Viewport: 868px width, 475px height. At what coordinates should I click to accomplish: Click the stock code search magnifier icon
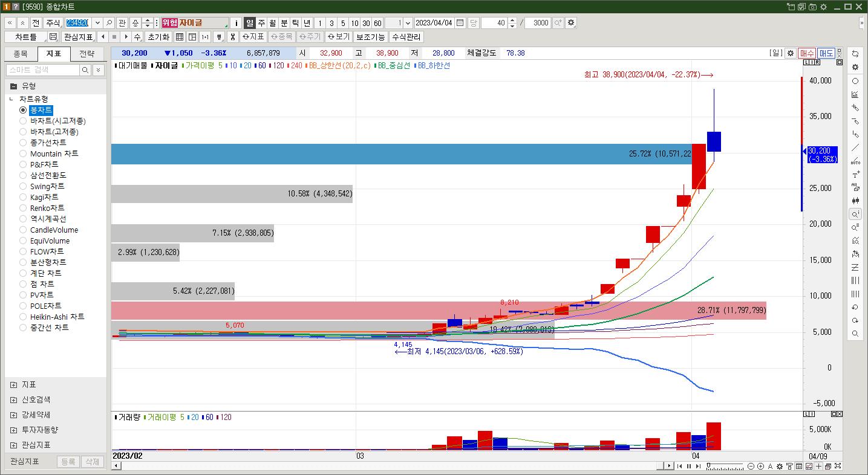[x=109, y=23]
